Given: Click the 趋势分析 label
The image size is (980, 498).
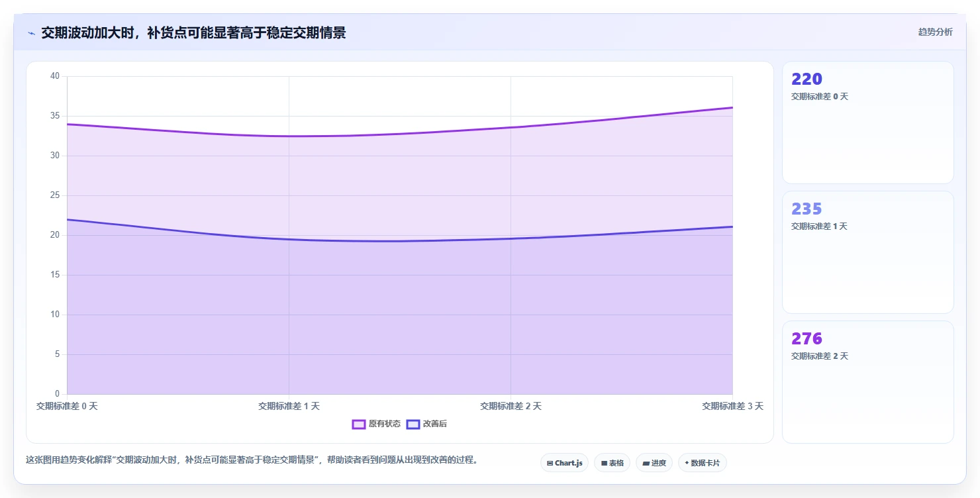Looking at the screenshot, I should point(935,32).
